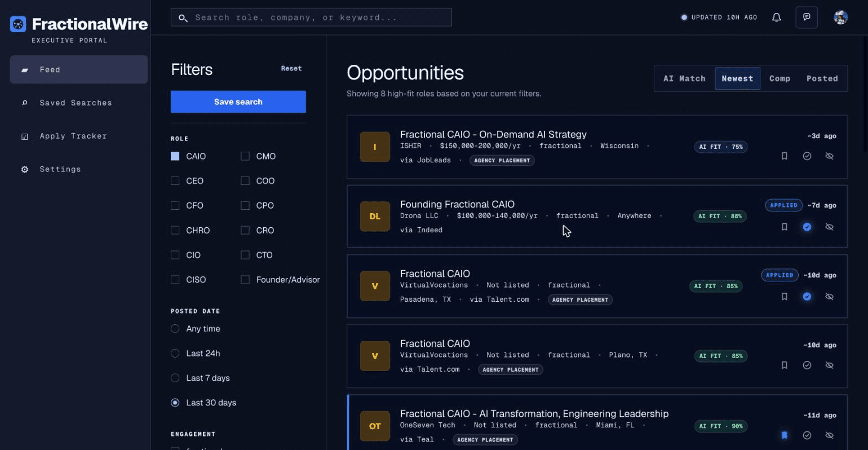The image size is (868, 450).
Task: Mark the Plano, TX role as applied
Action: pos(807,365)
